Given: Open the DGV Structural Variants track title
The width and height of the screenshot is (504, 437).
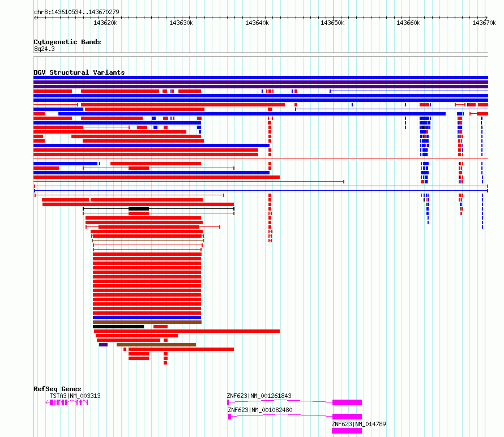Looking at the screenshot, I should [79, 72].
